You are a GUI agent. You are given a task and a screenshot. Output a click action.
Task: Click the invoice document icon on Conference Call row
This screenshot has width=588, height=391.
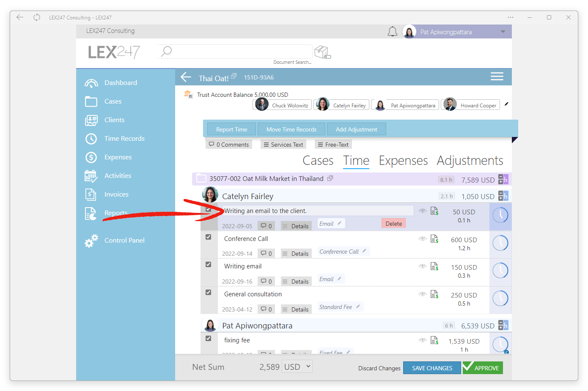[x=434, y=239]
